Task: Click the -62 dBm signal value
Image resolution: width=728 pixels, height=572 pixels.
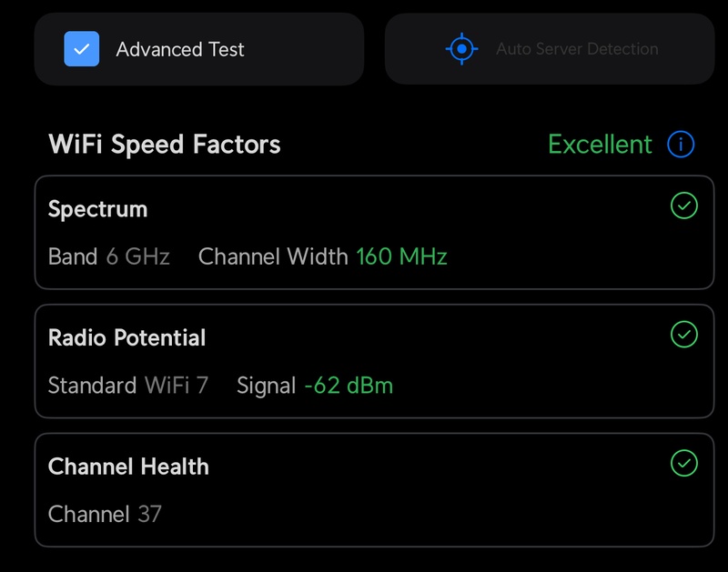Action: click(349, 386)
